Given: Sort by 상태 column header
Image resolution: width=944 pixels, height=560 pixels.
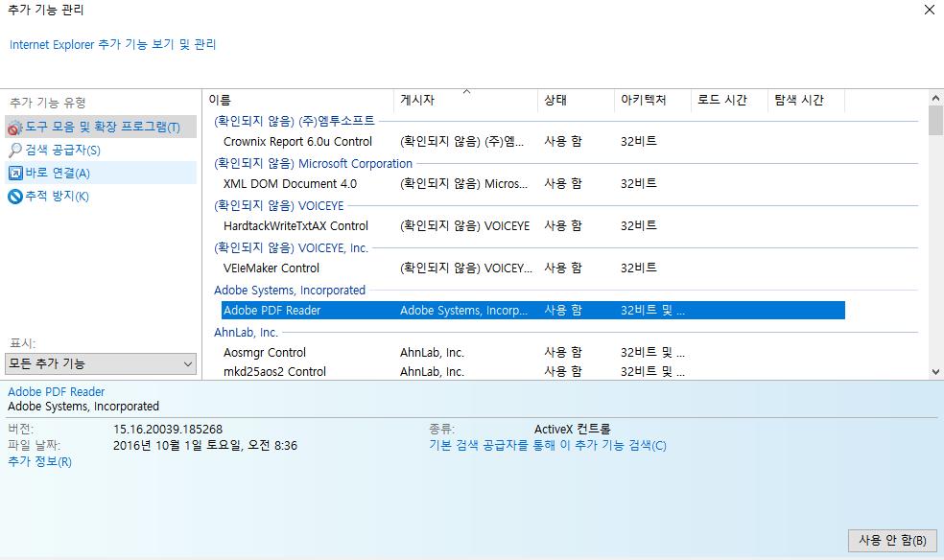Looking at the screenshot, I should pos(576,101).
